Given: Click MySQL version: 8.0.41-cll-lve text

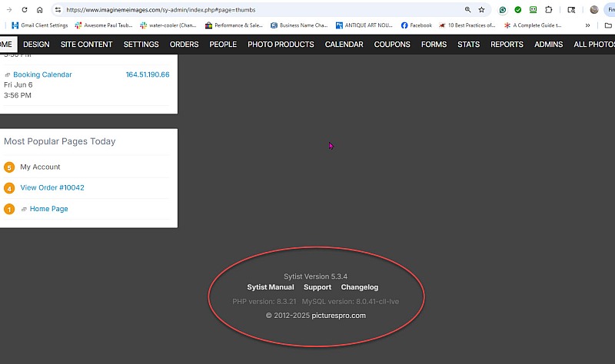Looking at the screenshot, I should [x=351, y=301].
